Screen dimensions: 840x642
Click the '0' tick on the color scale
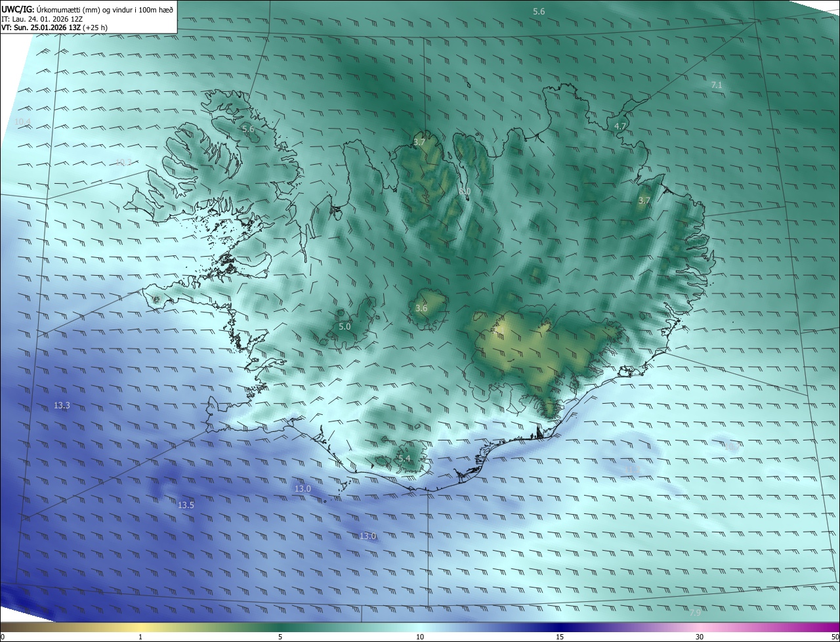3,637
